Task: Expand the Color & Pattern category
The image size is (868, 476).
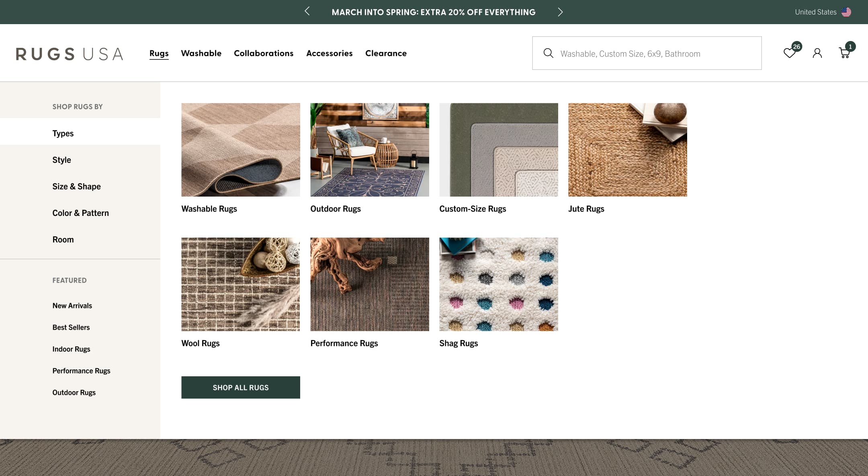Action: pos(80,213)
